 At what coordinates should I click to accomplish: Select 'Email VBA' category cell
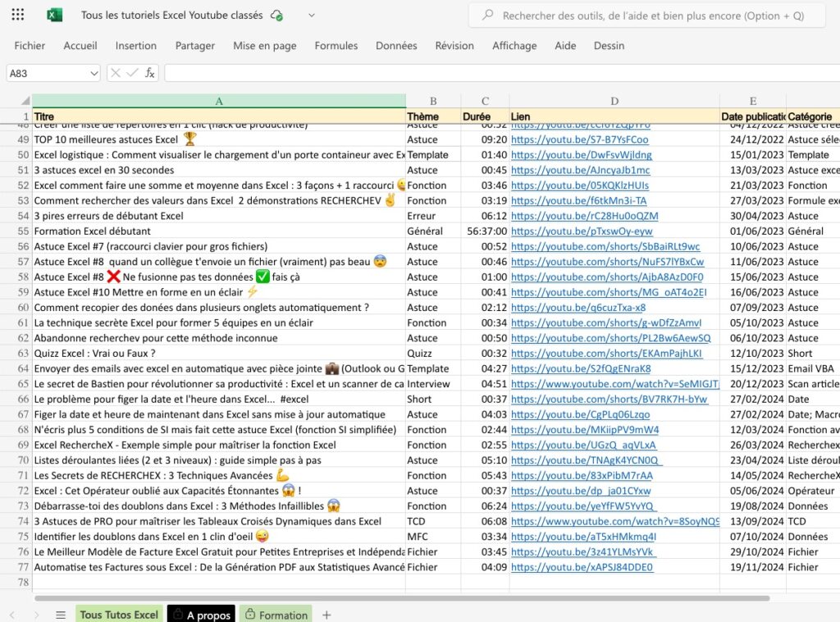coord(813,368)
